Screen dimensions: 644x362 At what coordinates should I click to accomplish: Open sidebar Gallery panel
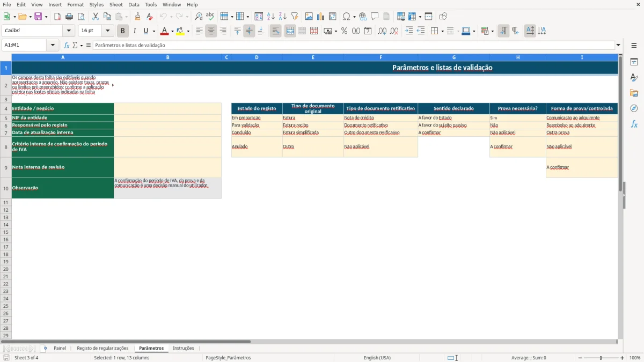(x=634, y=93)
